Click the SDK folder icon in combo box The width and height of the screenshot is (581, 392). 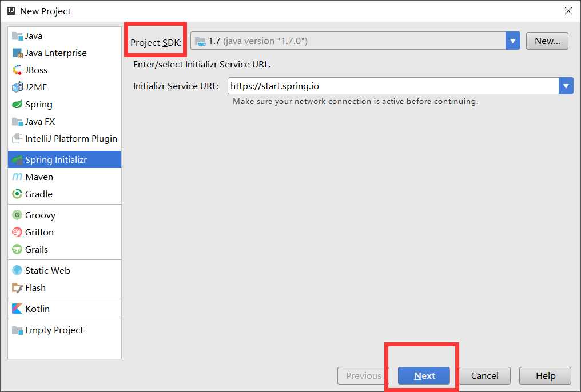200,41
